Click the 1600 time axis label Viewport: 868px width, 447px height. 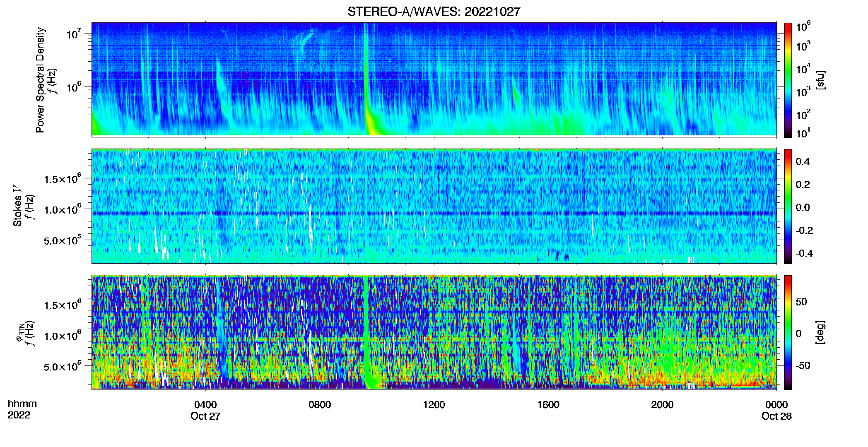point(548,405)
